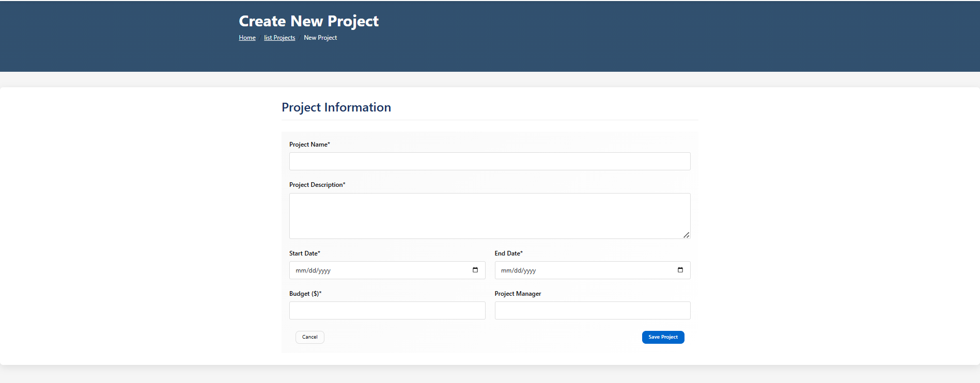
Task: Click the End Date* label
Action: tap(509, 253)
